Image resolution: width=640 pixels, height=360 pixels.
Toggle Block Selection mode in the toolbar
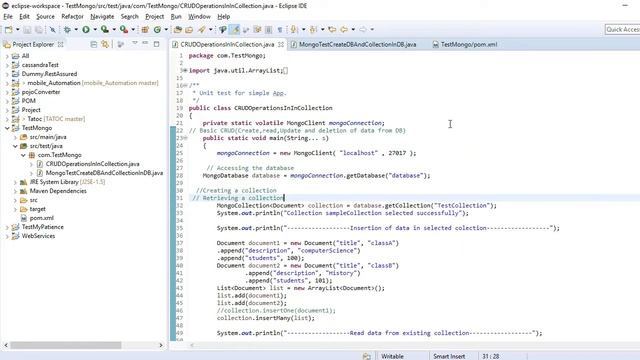click(269, 29)
